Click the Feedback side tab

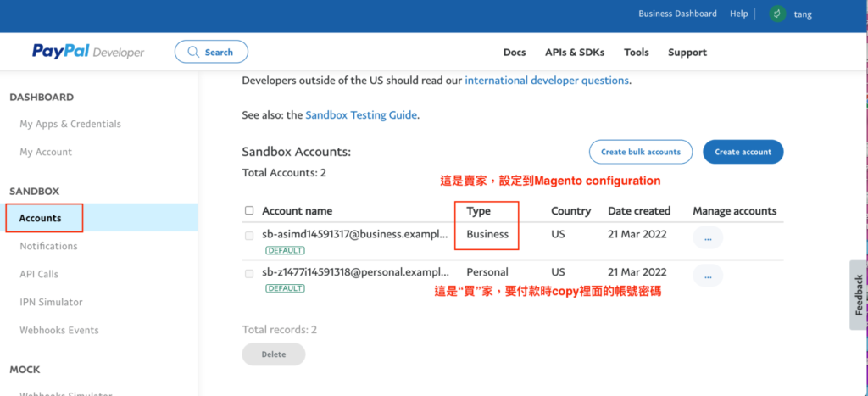pos(859,294)
